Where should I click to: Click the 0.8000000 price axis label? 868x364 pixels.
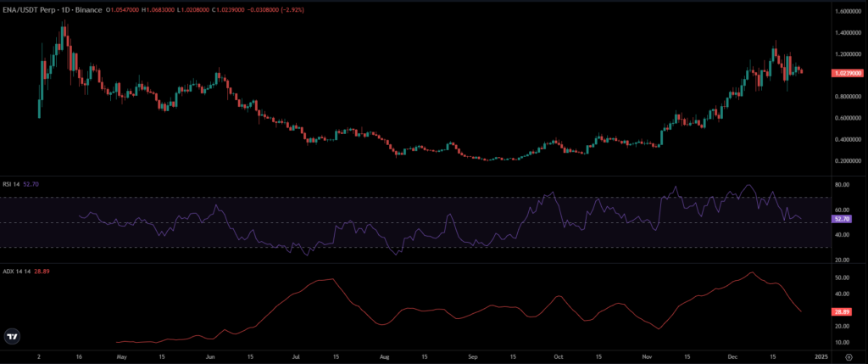(848, 97)
